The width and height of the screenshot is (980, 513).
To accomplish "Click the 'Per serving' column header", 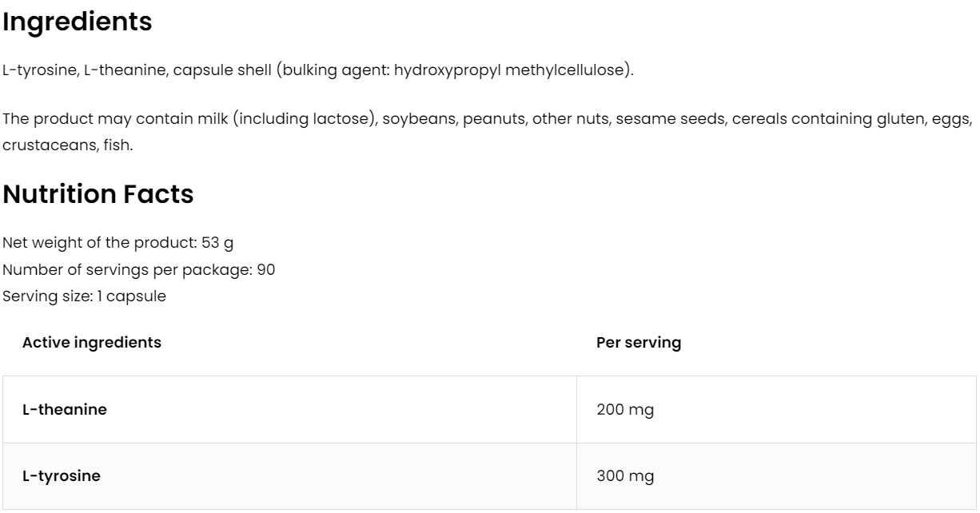I will tap(638, 343).
